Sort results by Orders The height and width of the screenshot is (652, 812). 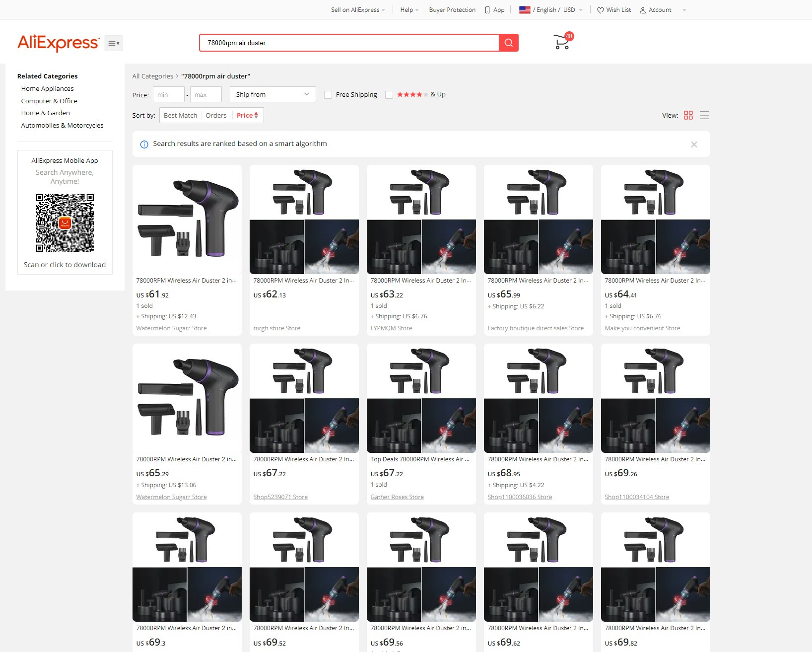(x=216, y=115)
